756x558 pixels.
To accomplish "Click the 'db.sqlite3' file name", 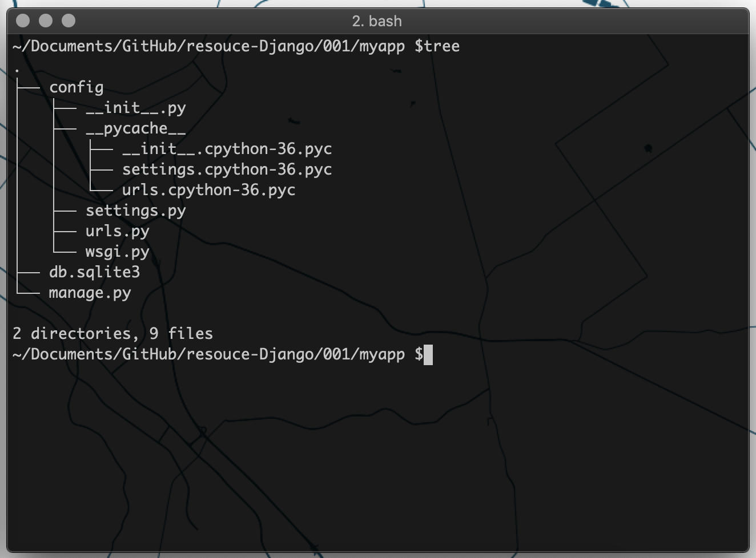I will [94, 272].
